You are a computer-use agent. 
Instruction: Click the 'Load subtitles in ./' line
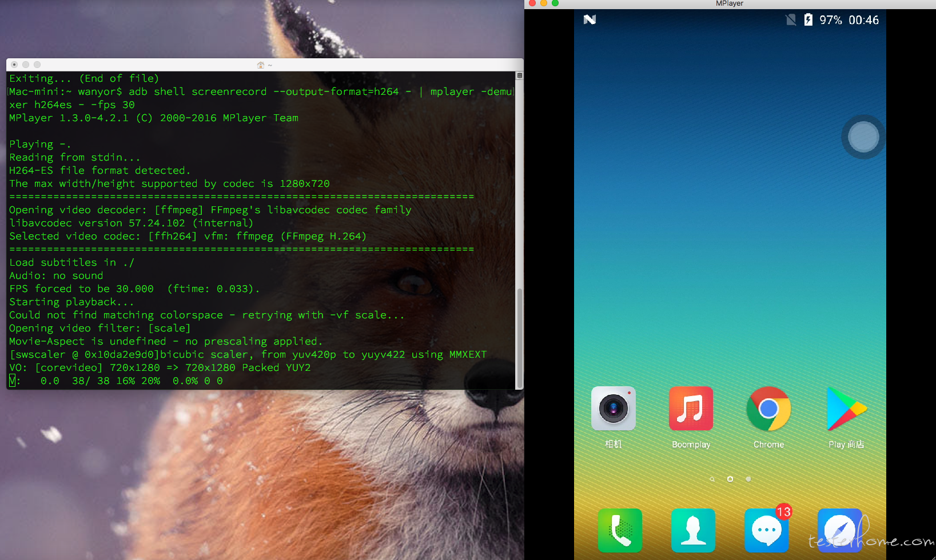tap(71, 262)
